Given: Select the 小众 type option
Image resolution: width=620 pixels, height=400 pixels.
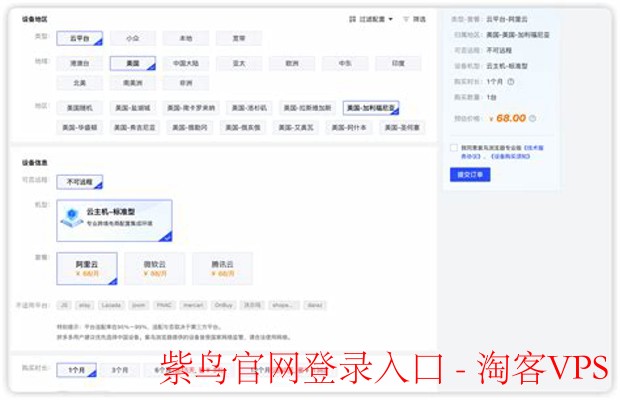Looking at the screenshot, I should point(132,38).
